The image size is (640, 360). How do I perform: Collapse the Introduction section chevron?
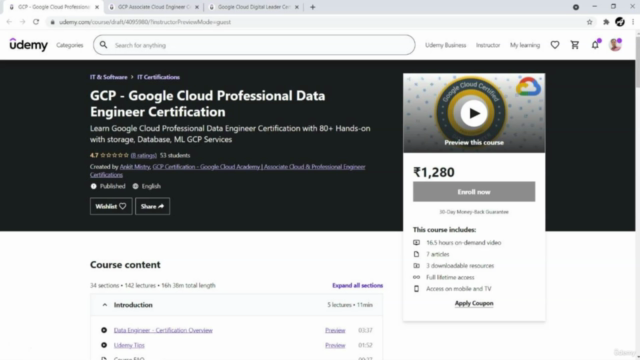click(105, 305)
